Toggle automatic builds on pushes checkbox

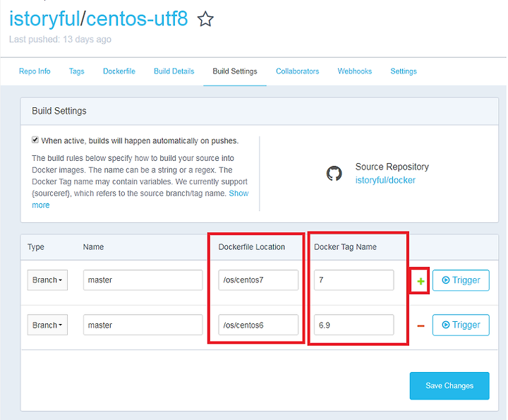coord(35,140)
